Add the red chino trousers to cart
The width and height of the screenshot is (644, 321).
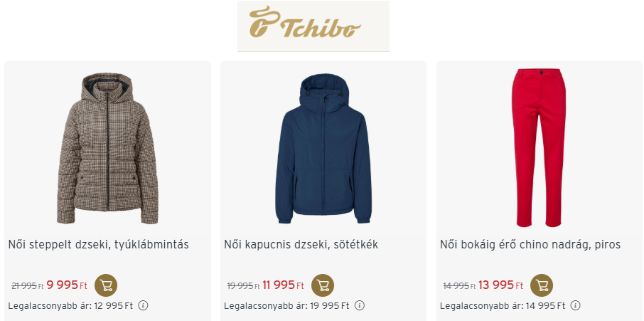click(542, 285)
